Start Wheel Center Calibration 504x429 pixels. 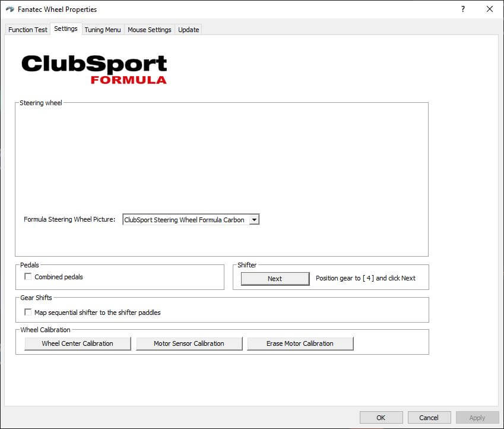[77, 343]
